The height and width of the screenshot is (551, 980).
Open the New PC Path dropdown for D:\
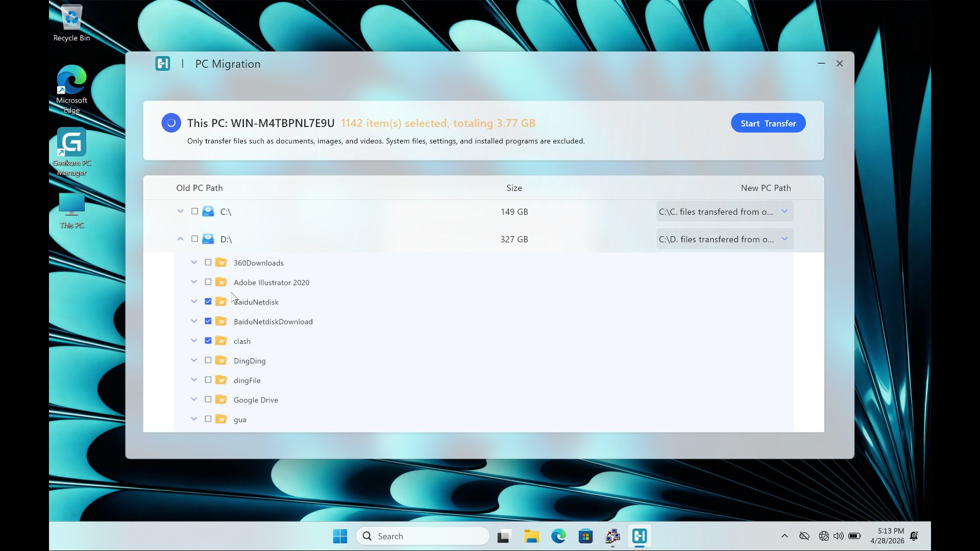784,239
